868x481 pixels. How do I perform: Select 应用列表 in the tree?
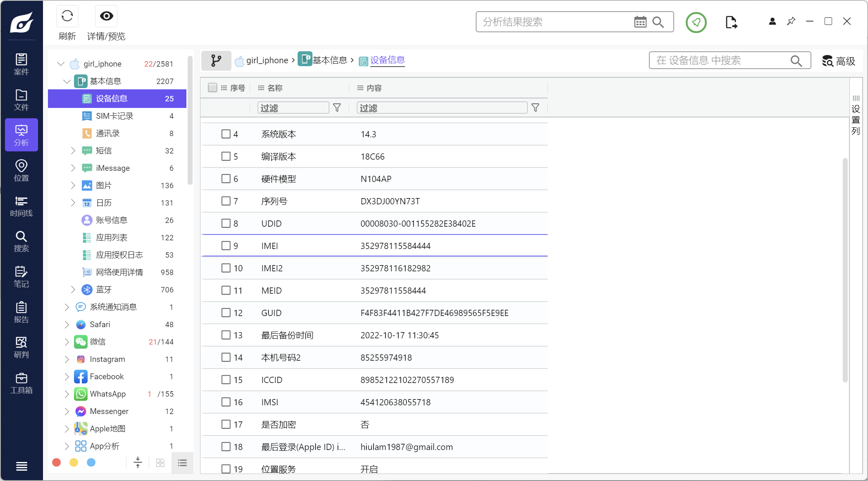(x=117, y=237)
